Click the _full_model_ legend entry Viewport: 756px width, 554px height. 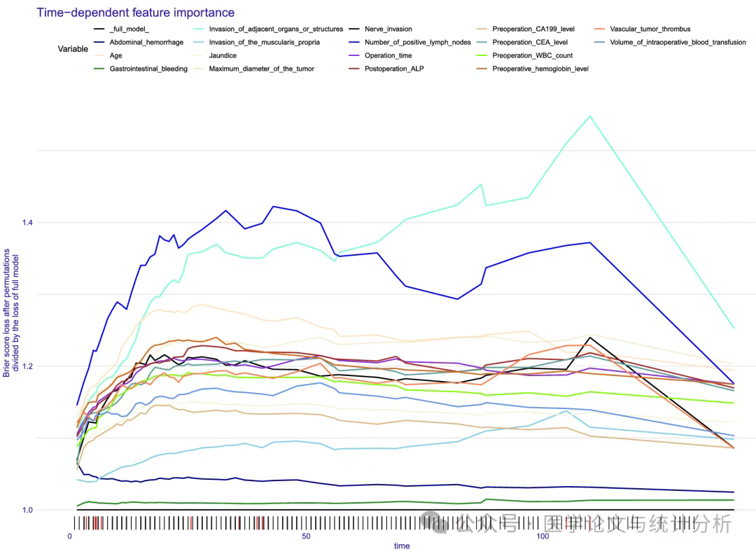(x=121, y=29)
